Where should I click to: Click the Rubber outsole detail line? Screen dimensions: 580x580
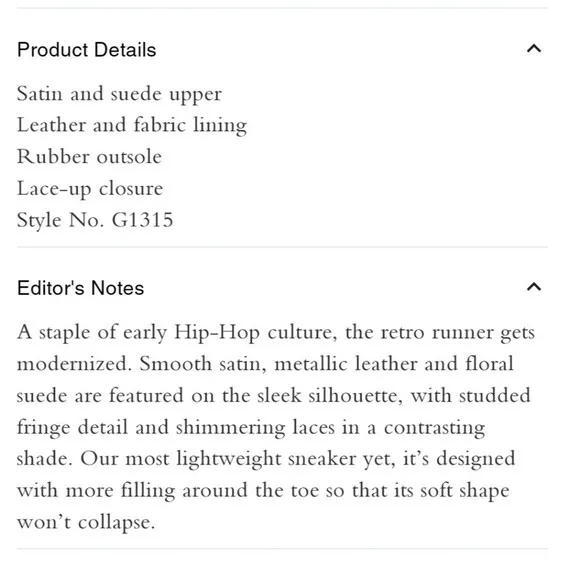point(89,157)
